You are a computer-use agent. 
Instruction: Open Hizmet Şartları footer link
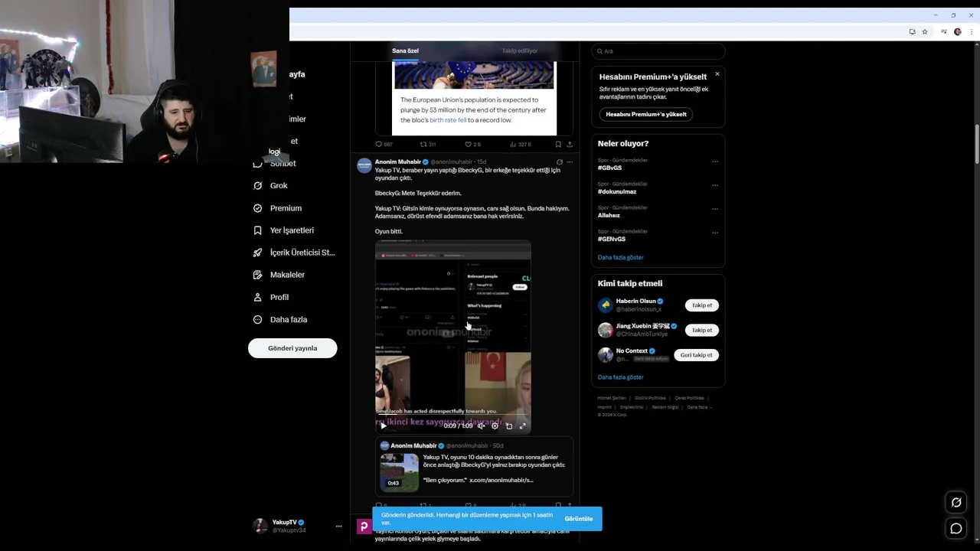[612, 398]
